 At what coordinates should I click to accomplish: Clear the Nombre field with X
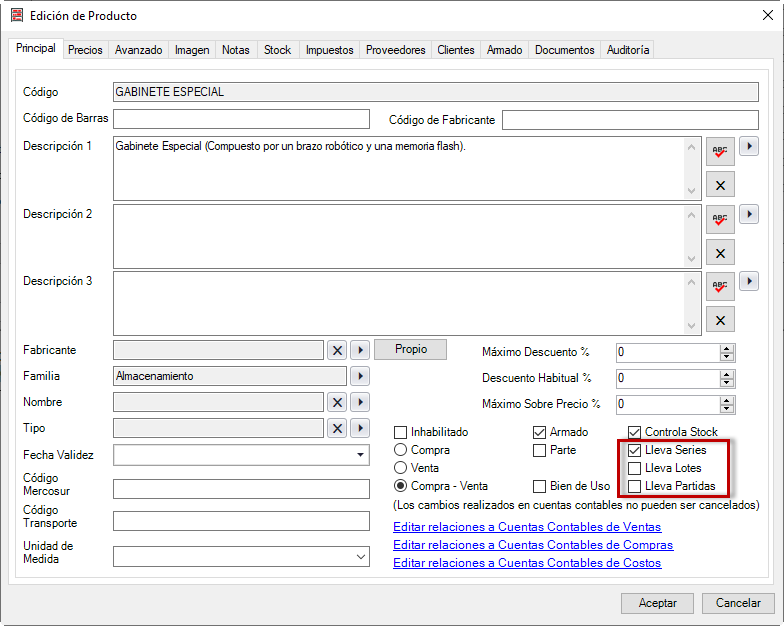(x=338, y=402)
